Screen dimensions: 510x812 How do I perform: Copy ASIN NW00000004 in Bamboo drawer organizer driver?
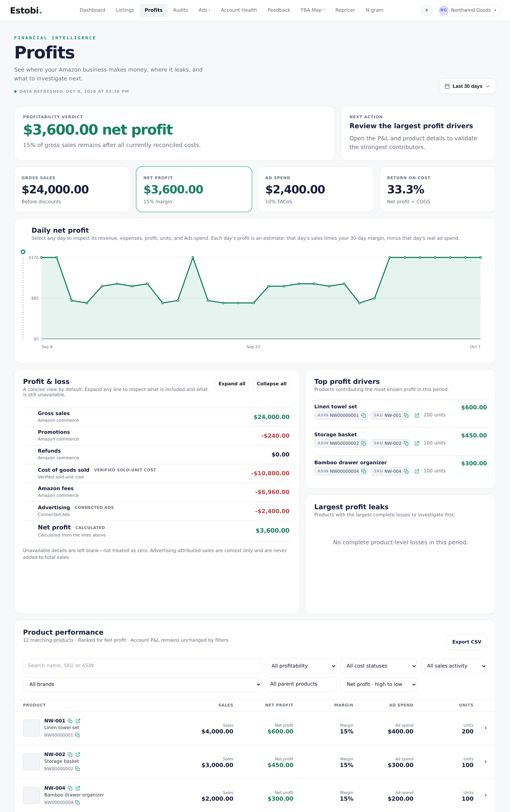(x=363, y=471)
